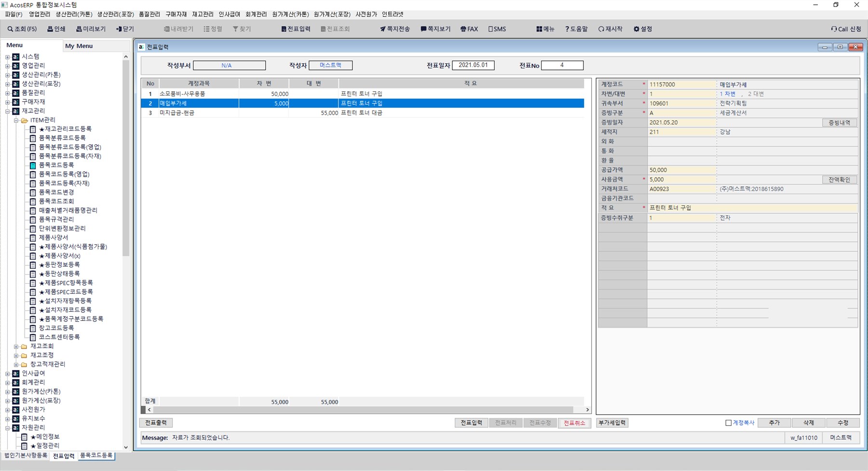Screen dimensions: 868x471
Task: Click the 인쇄 print toolbar icon
Action: pyautogui.click(x=56, y=29)
